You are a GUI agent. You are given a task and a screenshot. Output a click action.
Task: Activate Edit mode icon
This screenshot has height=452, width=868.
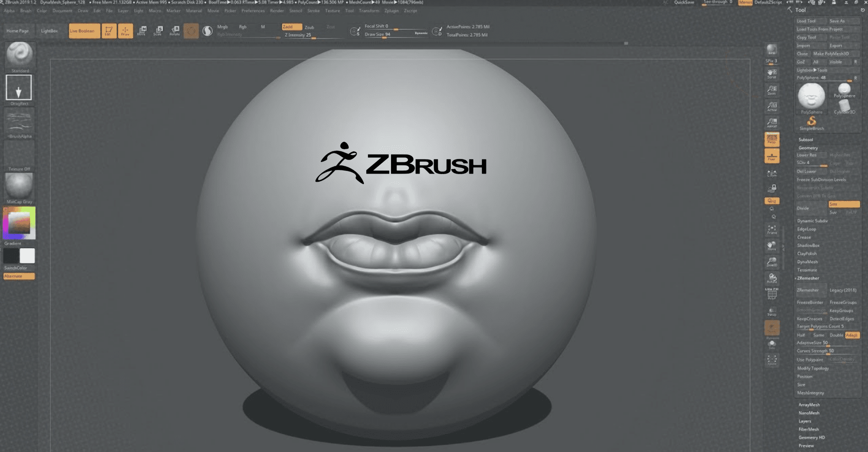tap(108, 31)
